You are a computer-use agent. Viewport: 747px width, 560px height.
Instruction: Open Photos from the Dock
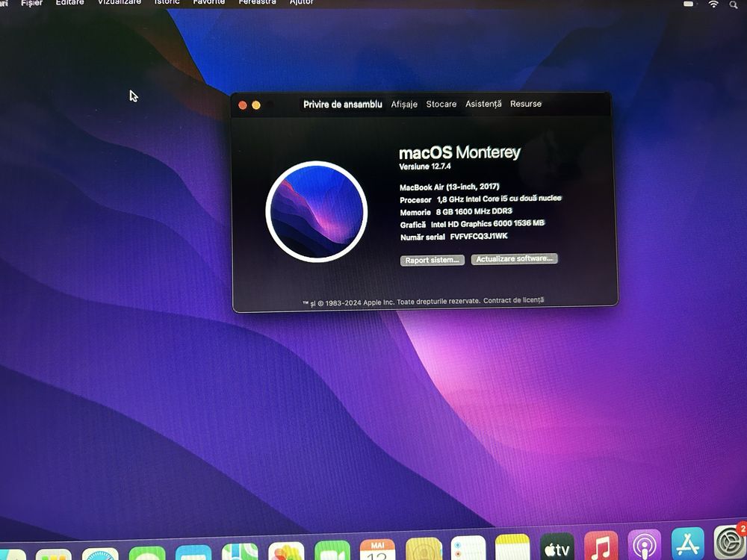click(x=286, y=550)
